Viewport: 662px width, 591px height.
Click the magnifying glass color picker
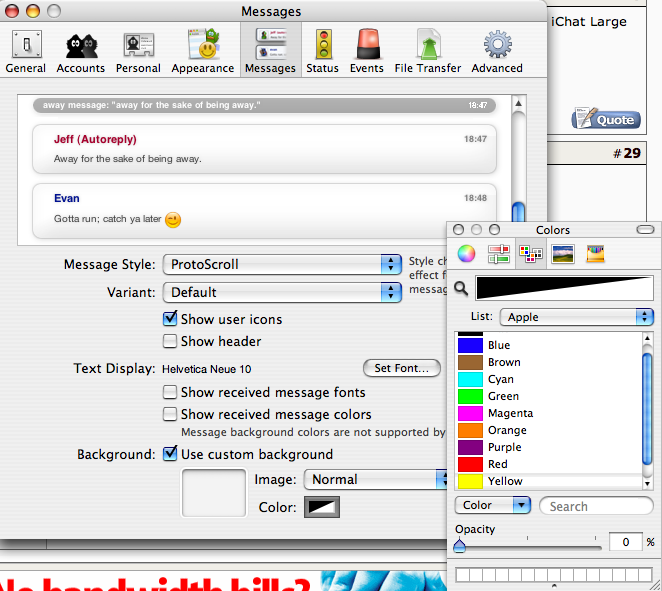[x=461, y=289]
